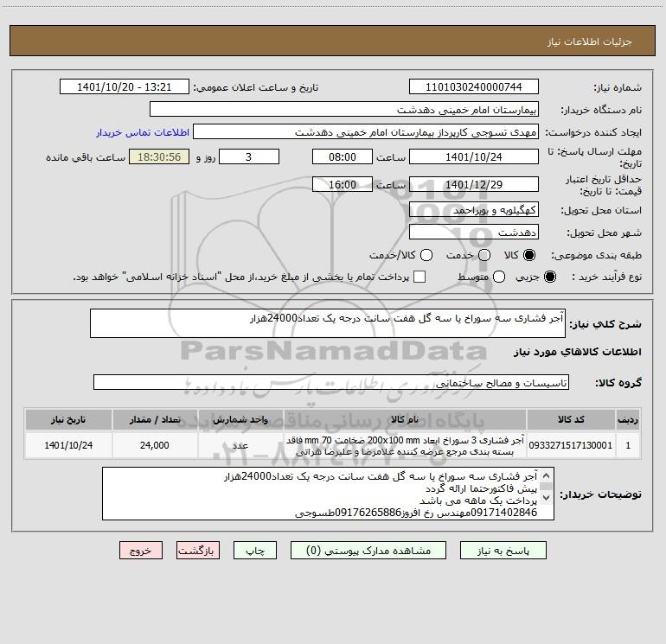666x644 pixels.
Task: Click the price validity date 1401/12/29 field
Action: [474, 184]
